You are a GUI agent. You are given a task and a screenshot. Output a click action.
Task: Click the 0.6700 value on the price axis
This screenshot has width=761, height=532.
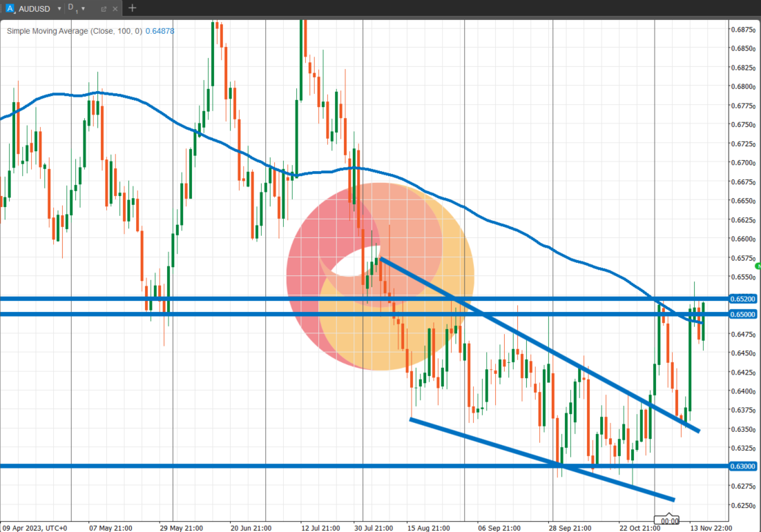(x=742, y=162)
